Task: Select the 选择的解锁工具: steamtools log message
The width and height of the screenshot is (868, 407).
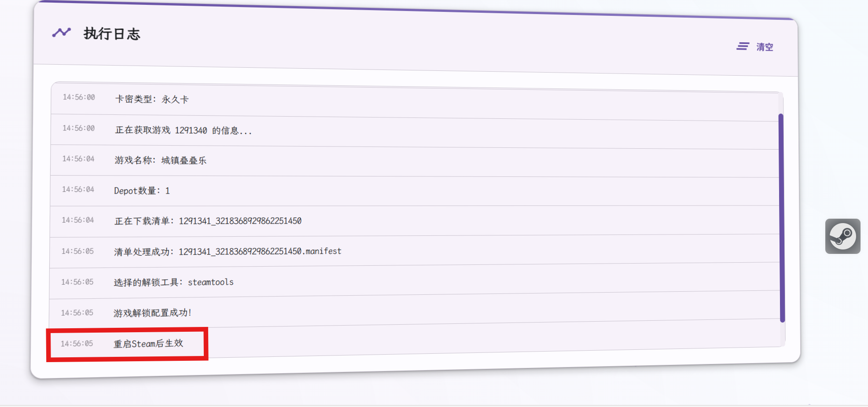Action: [173, 282]
